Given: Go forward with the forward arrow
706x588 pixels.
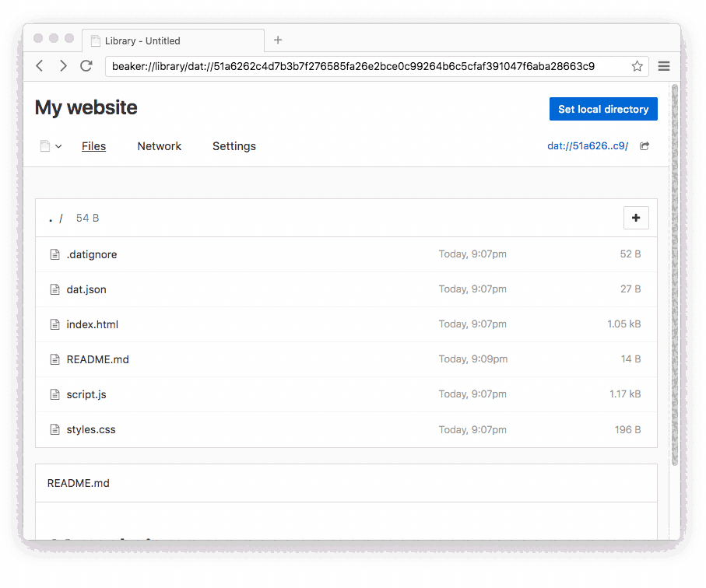Looking at the screenshot, I should click(x=63, y=65).
